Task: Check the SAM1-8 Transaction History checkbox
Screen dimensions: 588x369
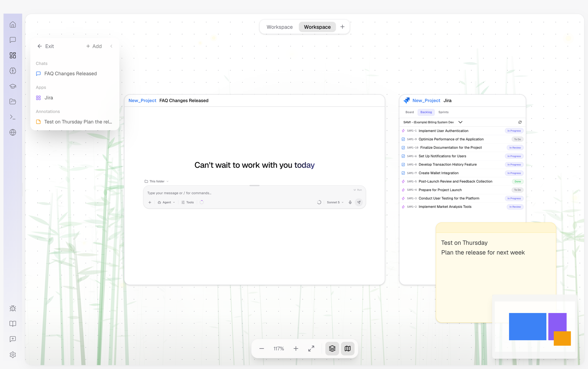Action: (x=403, y=164)
